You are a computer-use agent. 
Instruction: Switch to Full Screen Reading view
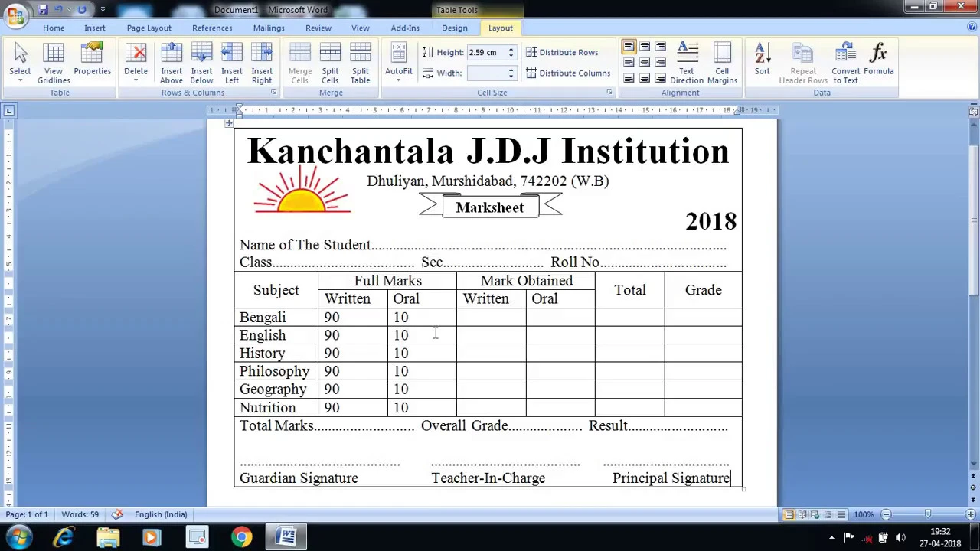[802, 514]
